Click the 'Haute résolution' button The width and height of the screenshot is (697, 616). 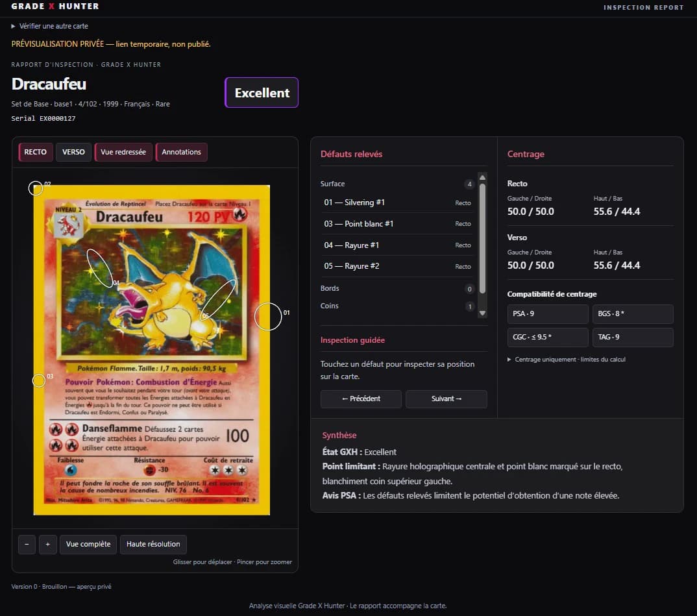153,545
